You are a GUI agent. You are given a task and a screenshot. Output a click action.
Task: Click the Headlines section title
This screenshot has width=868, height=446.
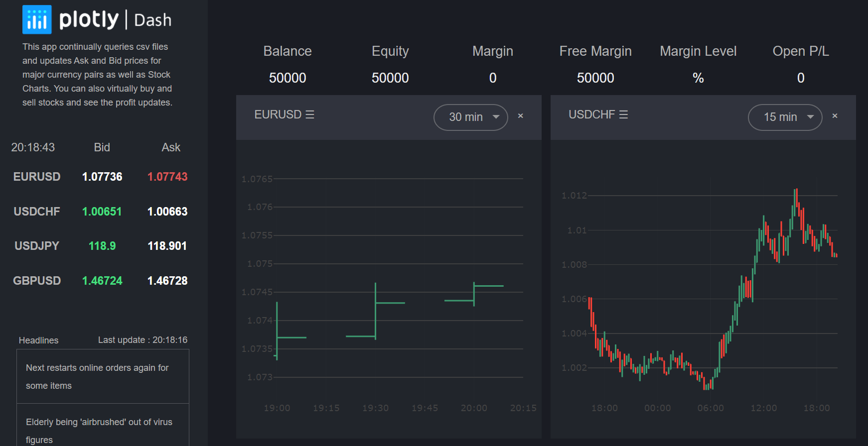click(38, 340)
